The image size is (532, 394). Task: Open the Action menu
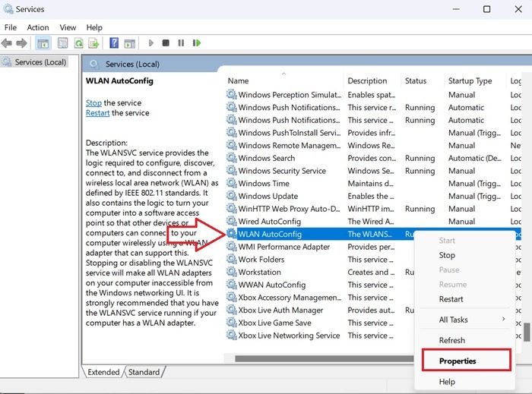[x=38, y=27]
